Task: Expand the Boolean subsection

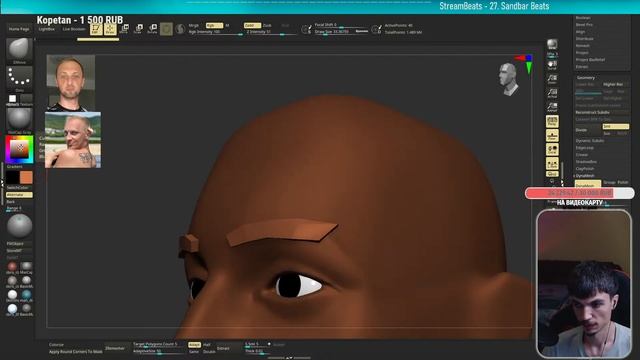Action: click(x=583, y=18)
